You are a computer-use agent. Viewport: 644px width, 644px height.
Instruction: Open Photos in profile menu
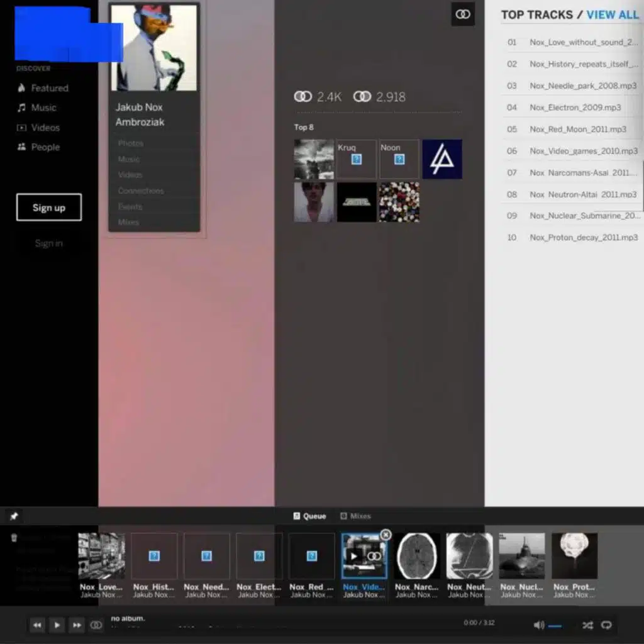[x=131, y=143]
